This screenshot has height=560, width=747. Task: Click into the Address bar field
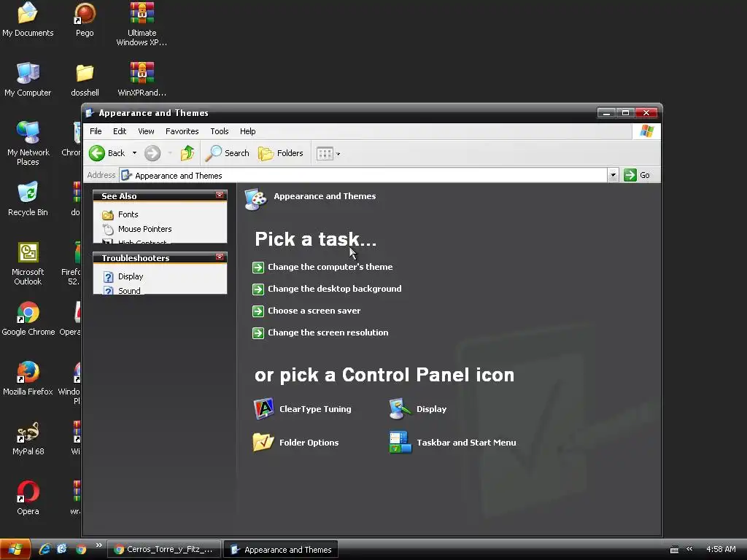[x=363, y=175]
